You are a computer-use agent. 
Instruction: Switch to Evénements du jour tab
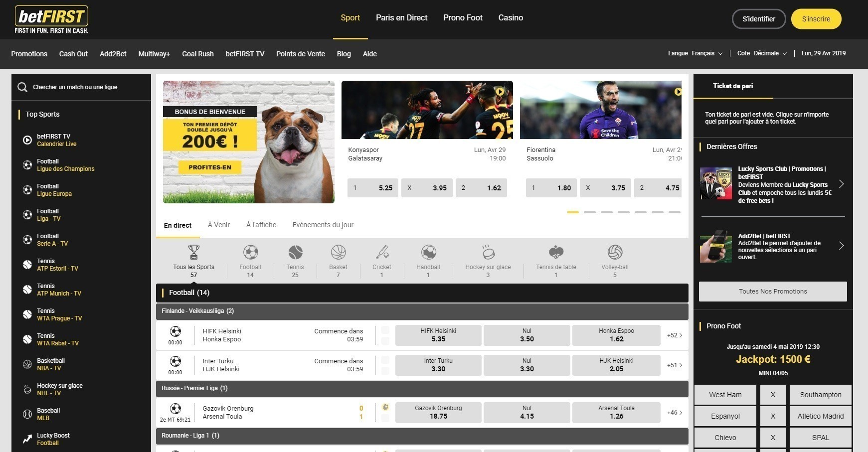323,225
